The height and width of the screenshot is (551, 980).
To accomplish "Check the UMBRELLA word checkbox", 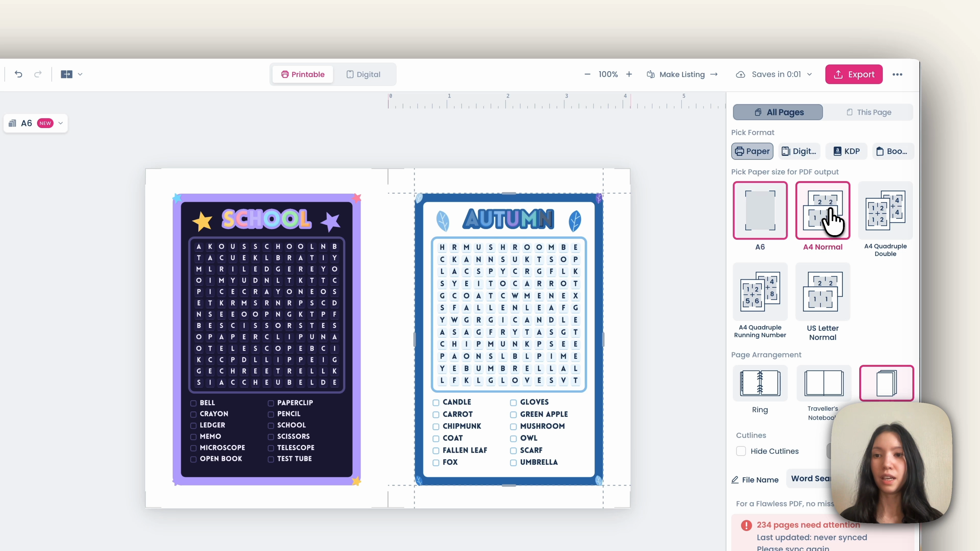I will point(513,463).
